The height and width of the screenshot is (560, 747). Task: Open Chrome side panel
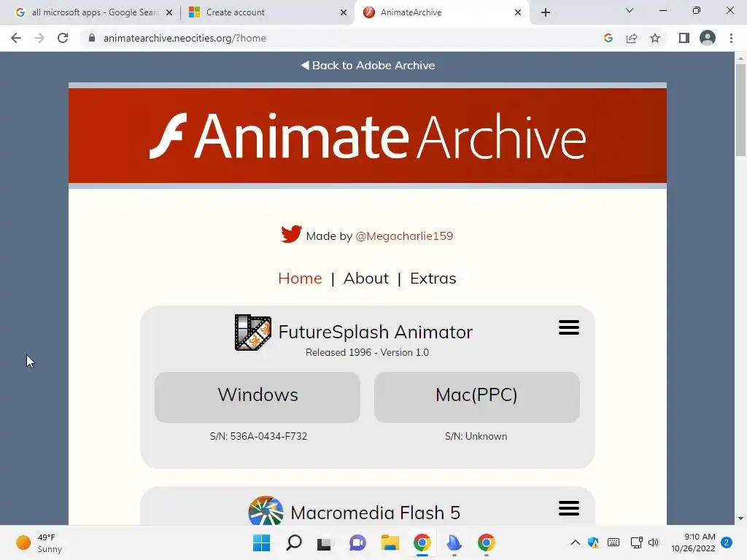tap(684, 38)
